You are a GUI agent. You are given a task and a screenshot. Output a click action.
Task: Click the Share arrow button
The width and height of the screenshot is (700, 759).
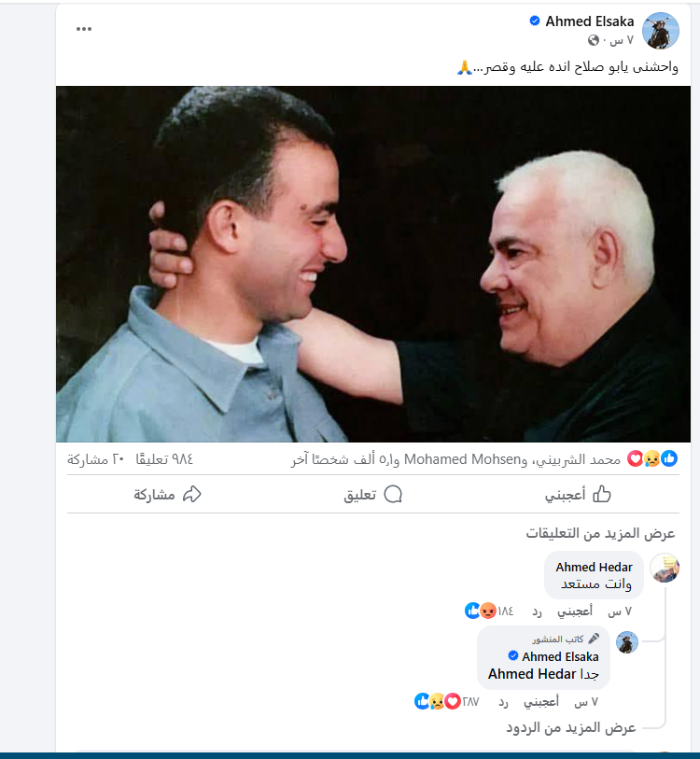tap(167, 494)
